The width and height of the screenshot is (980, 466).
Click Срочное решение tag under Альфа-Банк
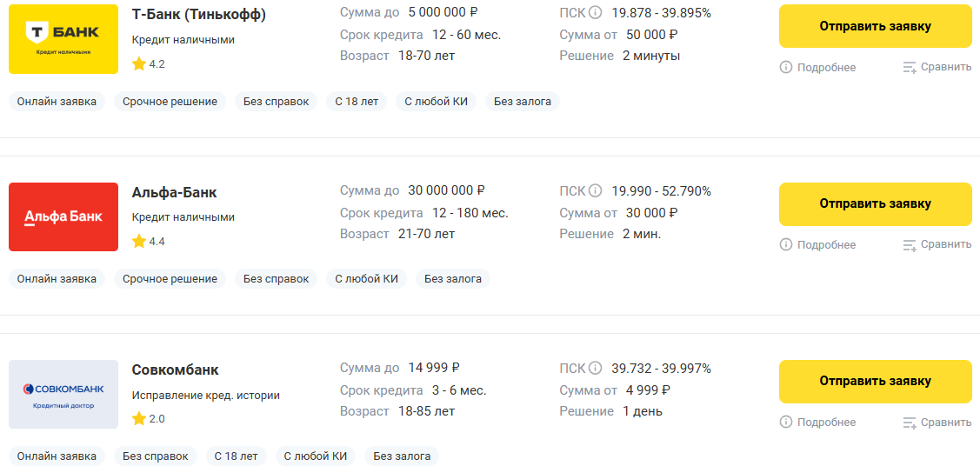[x=170, y=278]
